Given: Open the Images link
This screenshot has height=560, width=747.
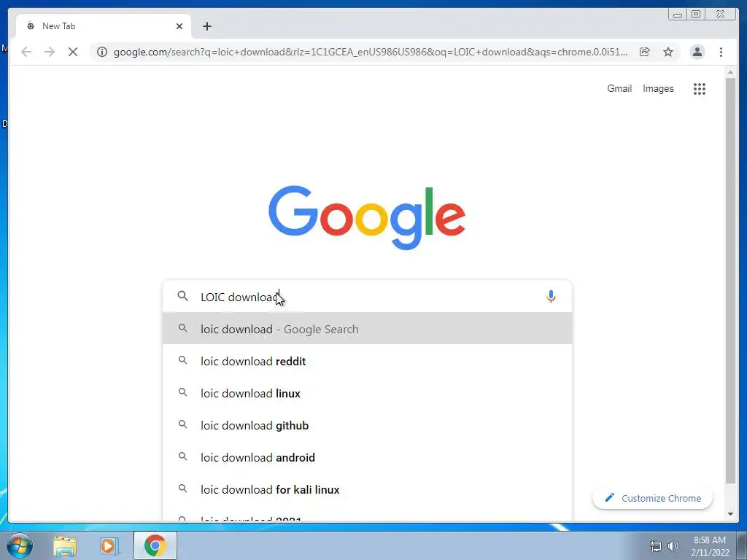Looking at the screenshot, I should pyautogui.click(x=658, y=88).
